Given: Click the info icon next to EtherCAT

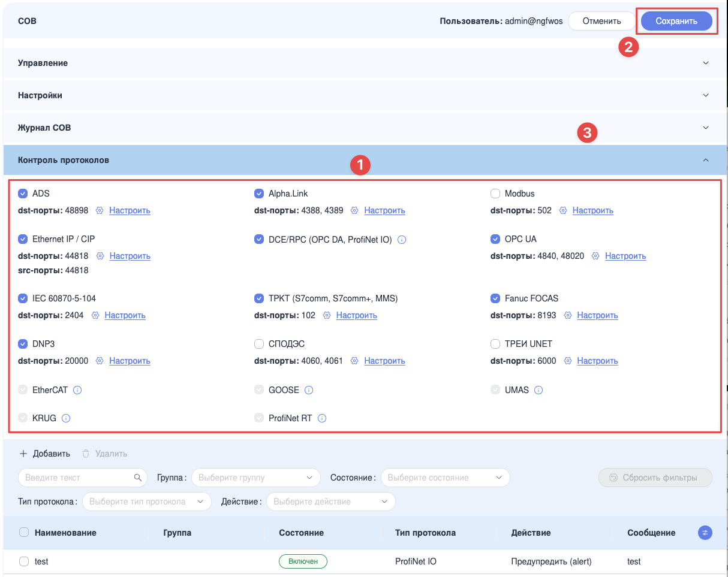Looking at the screenshot, I should 77,390.
